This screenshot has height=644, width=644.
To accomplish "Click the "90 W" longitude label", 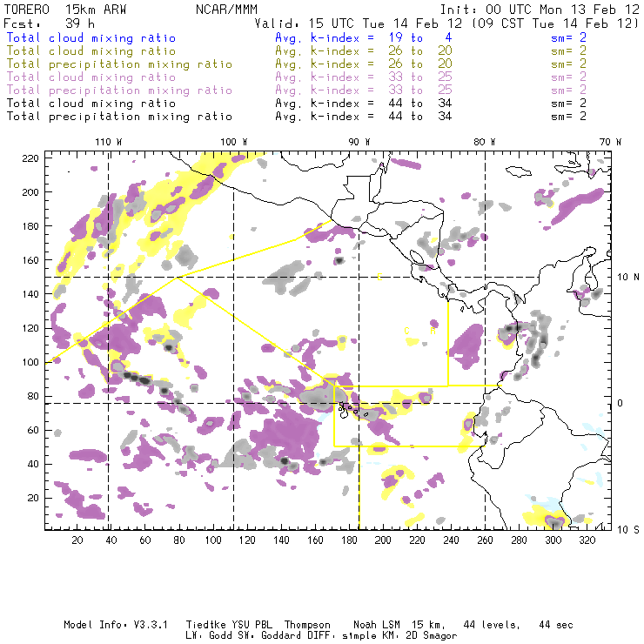I will (359, 142).
